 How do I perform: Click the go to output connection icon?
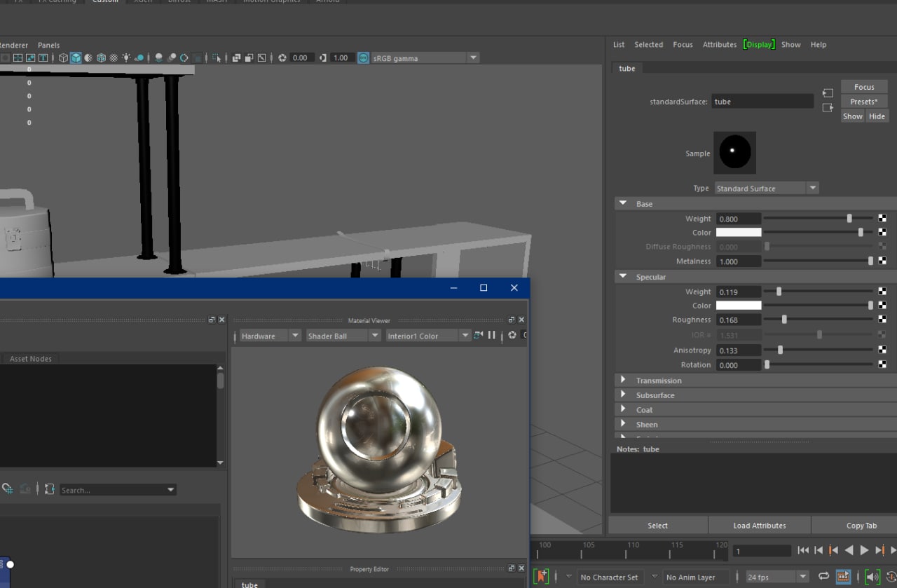828,107
